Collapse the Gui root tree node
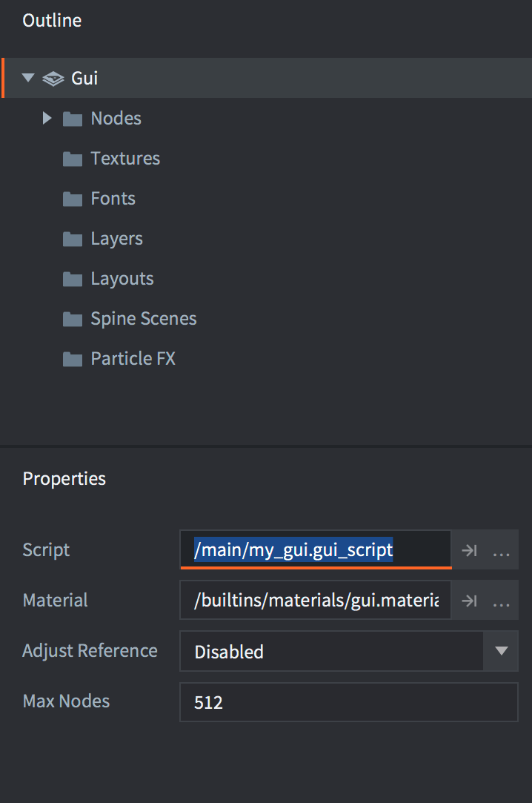 pos(29,78)
